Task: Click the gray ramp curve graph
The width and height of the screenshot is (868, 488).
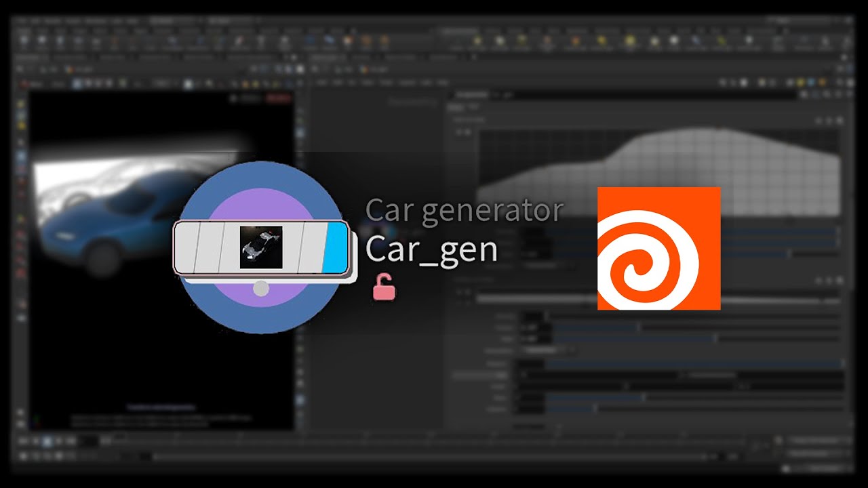Action: (x=659, y=171)
